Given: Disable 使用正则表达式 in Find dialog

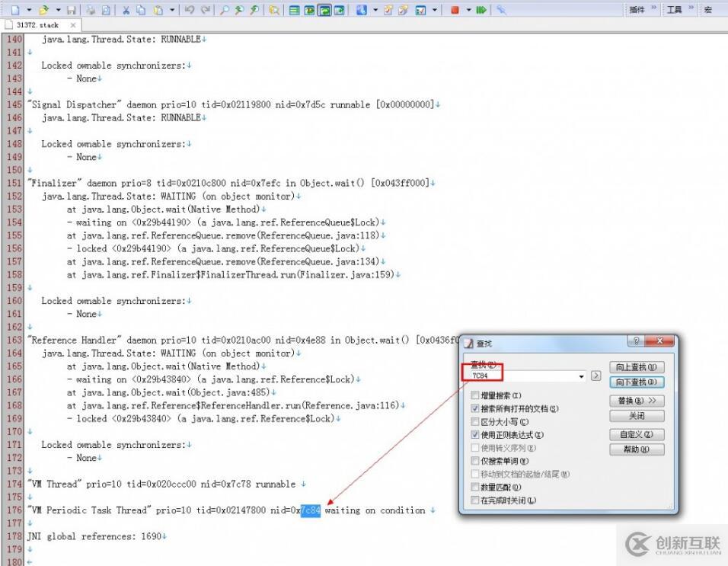Looking at the screenshot, I should tap(474, 434).
